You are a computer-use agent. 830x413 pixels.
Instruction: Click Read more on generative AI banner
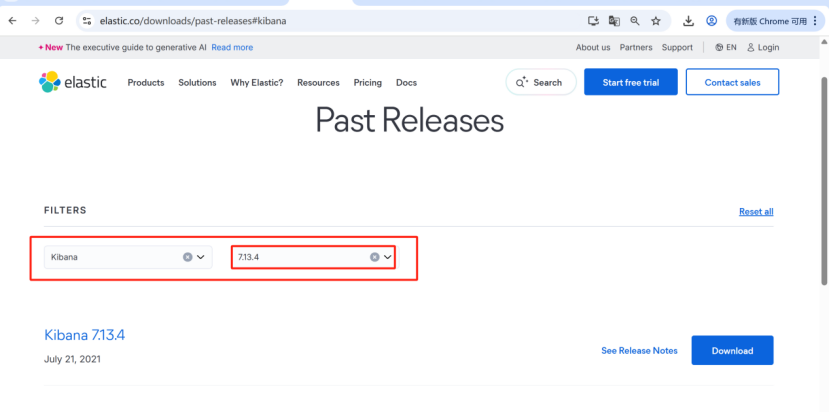[232, 47]
